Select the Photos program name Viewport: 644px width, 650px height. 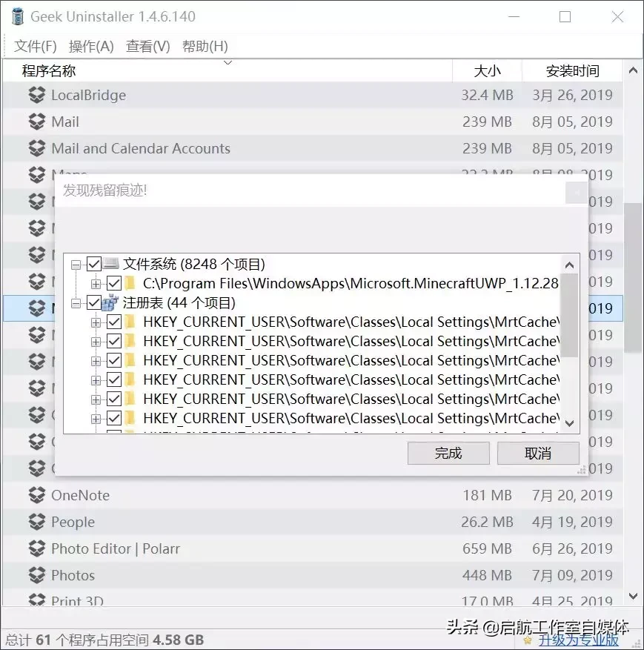73,575
